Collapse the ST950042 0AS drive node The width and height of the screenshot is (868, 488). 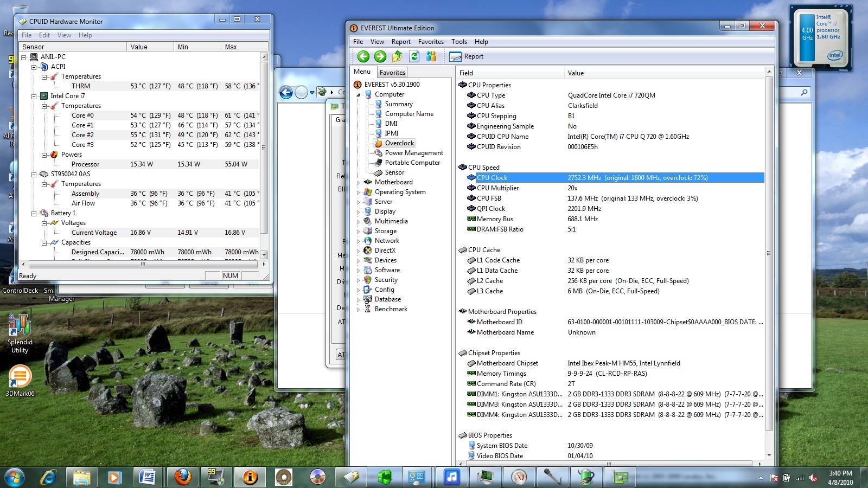(34, 174)
